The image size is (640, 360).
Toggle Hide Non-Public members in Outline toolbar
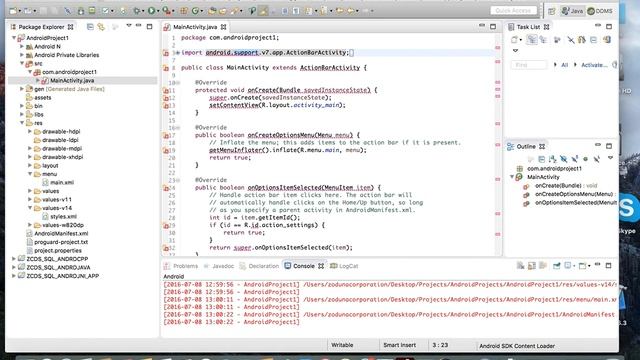[x=585, y=159]
